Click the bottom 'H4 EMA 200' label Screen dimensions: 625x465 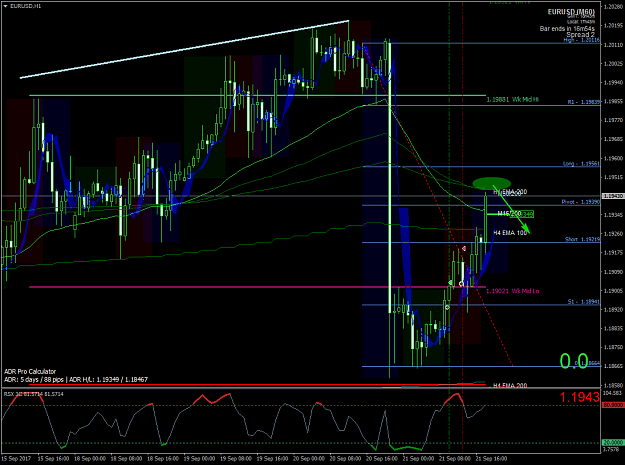510,385
